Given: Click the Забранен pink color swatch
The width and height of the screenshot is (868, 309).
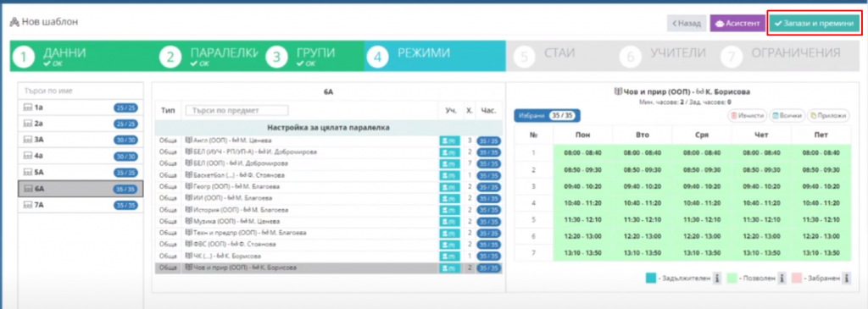Looking at the screenshot, I should (x=797, y=278).
